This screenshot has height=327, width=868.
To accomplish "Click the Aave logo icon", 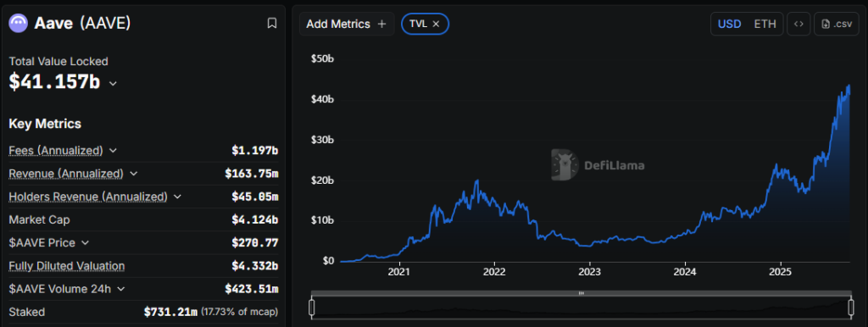I will coord(19,23).
